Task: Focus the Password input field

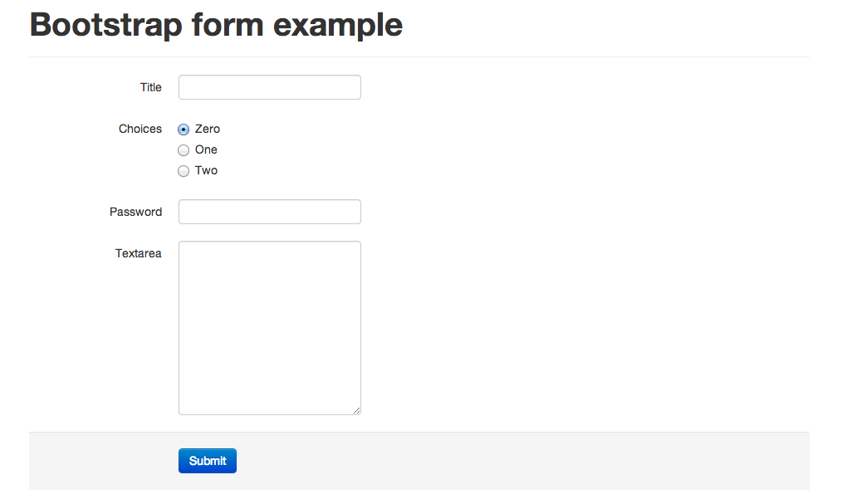Action: pos(269,212)
